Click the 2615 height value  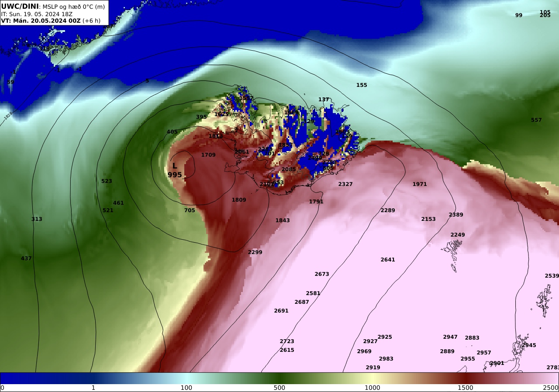pyautogui.click(x=287, y=350)
